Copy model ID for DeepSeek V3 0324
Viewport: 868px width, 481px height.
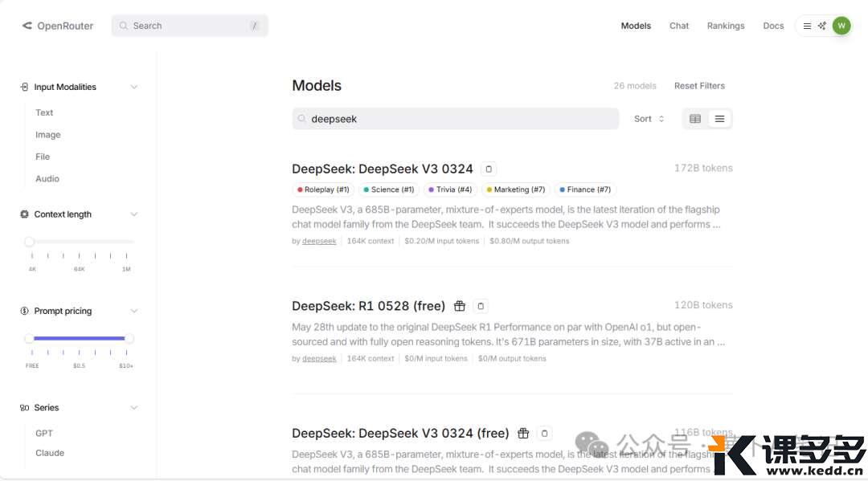point(489,169)
